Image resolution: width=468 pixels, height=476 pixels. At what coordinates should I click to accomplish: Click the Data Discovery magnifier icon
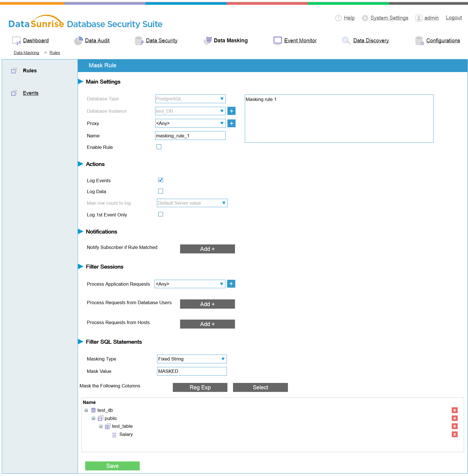346,41
